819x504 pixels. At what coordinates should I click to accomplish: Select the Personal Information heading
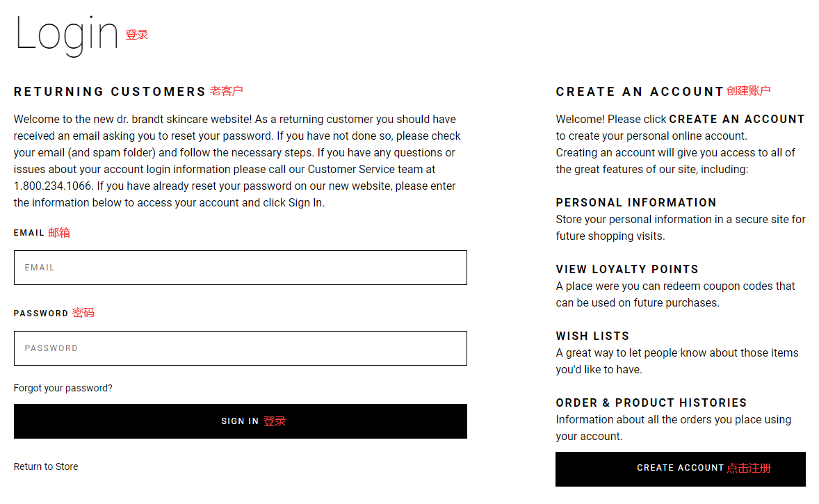636,202
